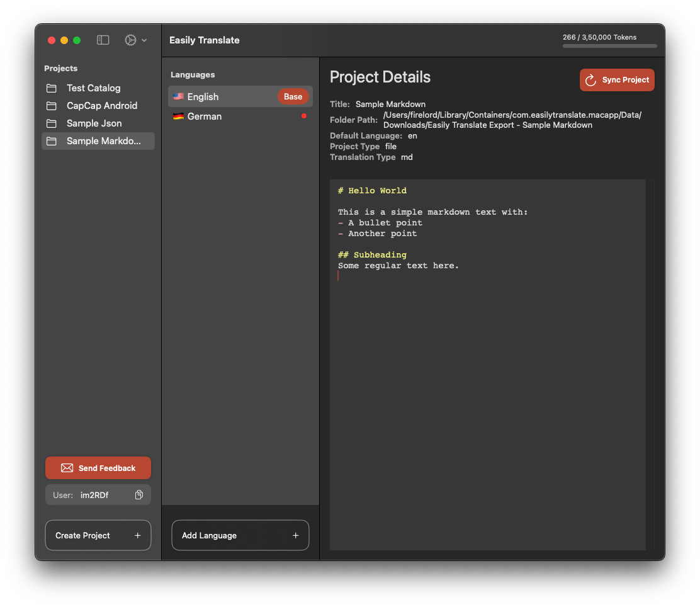This screenshot has width=700, height=607.
Task: Click the Projects section header
Action: 60,69
